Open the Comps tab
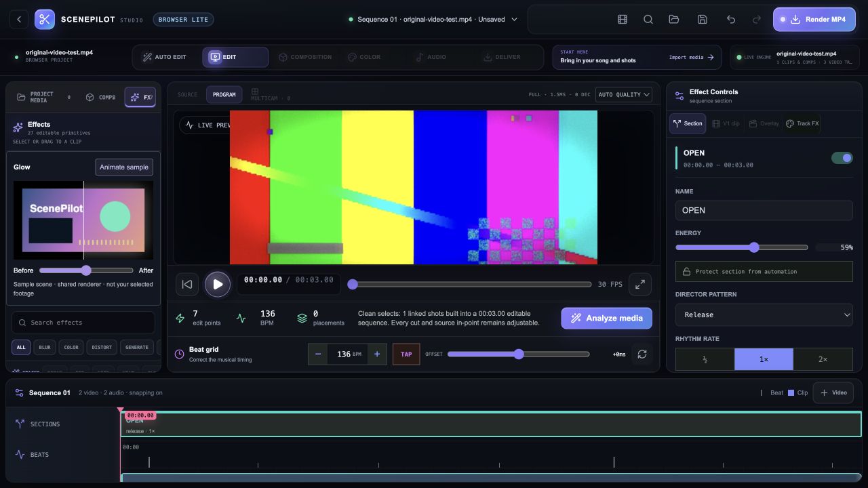This screenshot has height=488, width=868. pyautogui.click(x=100, y=98)
